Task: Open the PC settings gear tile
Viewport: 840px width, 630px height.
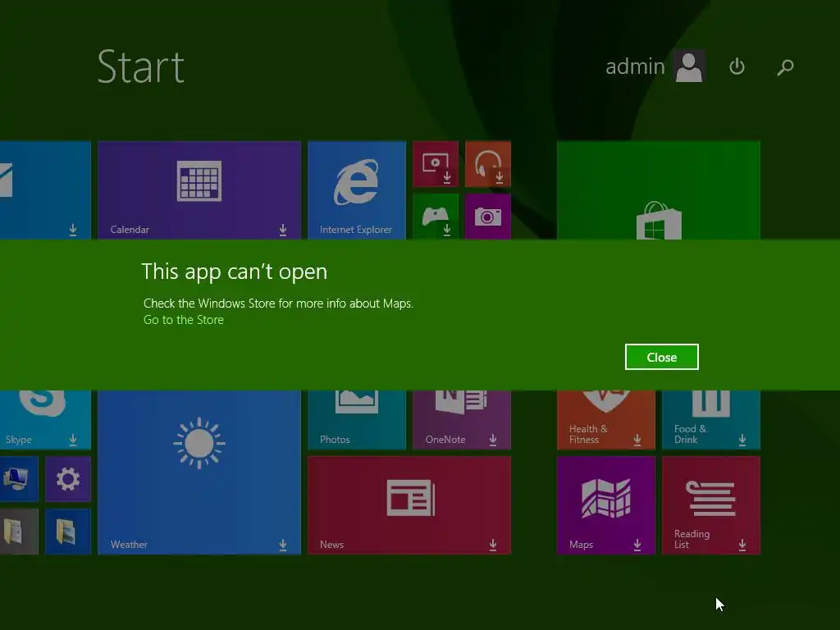Action: pos(68,479)
